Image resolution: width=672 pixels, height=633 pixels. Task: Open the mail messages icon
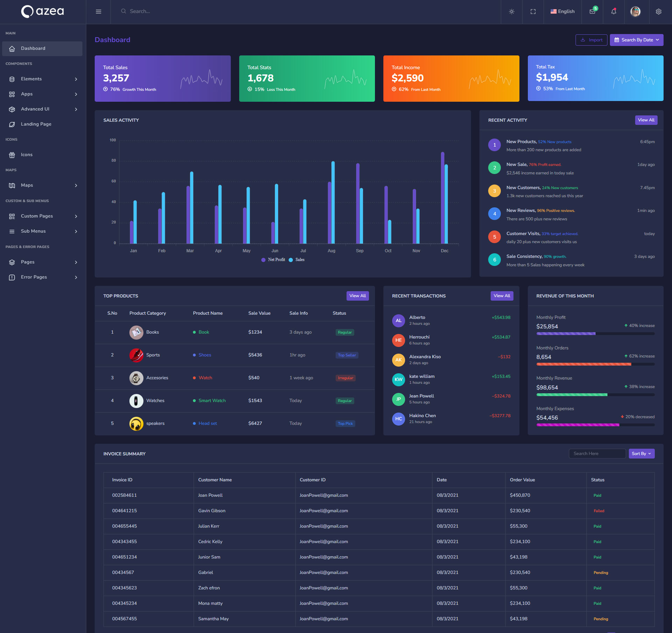point(592,12)
